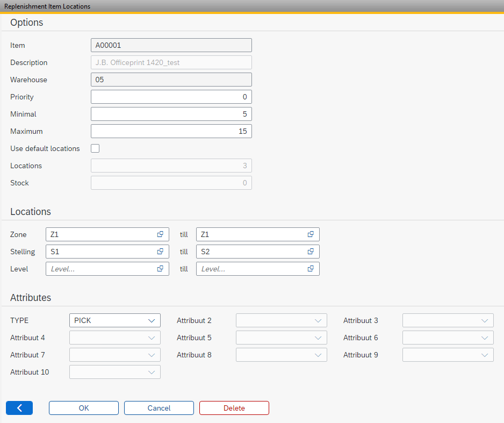The width and height of the screenshot is (504, 423).
Task: Open value help for Zone from field
Action: tap(160, 234)
